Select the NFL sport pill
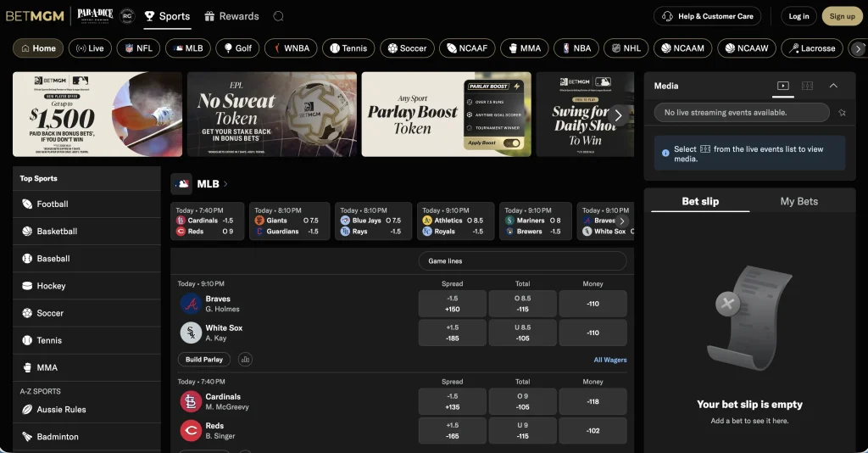Screen dimensions: 868x453 138,48
